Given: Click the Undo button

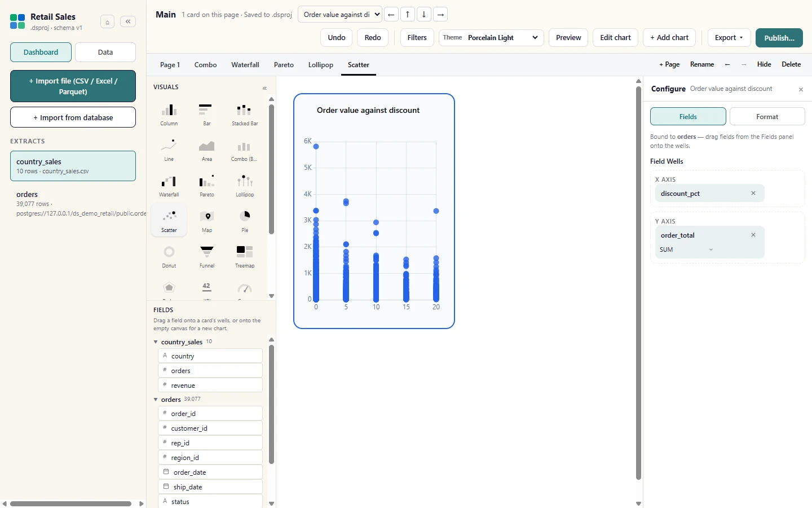Looking at the screenshot, I should click(x=337, y=38).
